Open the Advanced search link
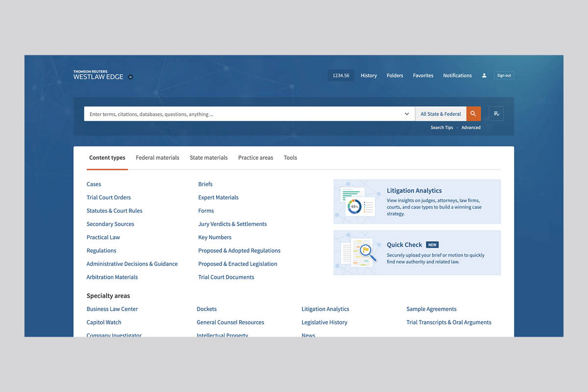The height and width of the screenshot is (392, 588). pyautogui.click(x=471, y=127)
